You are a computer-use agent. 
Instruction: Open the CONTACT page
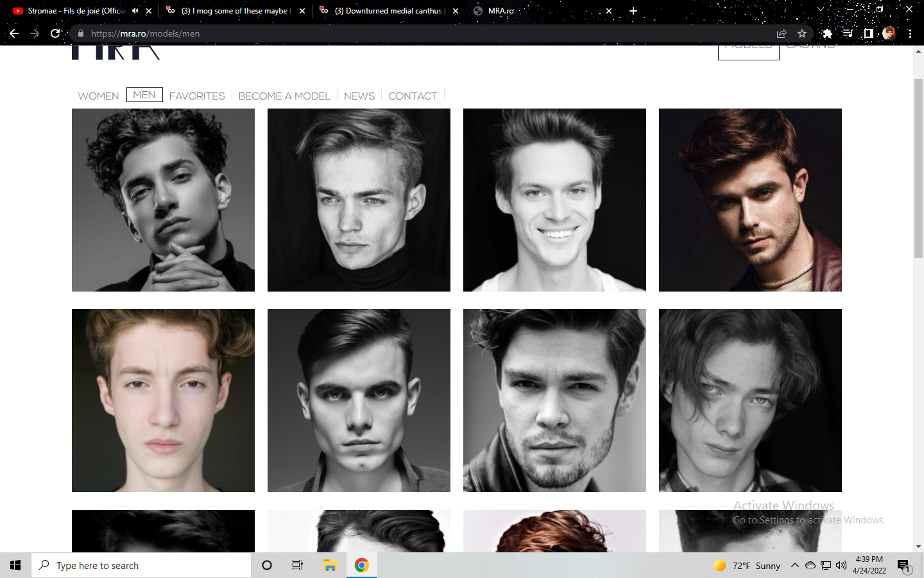pos(413,96)
